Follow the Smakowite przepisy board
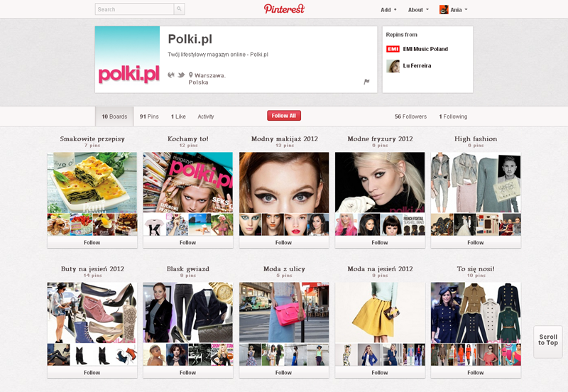 pyautogui.click(x=92, y=242)
